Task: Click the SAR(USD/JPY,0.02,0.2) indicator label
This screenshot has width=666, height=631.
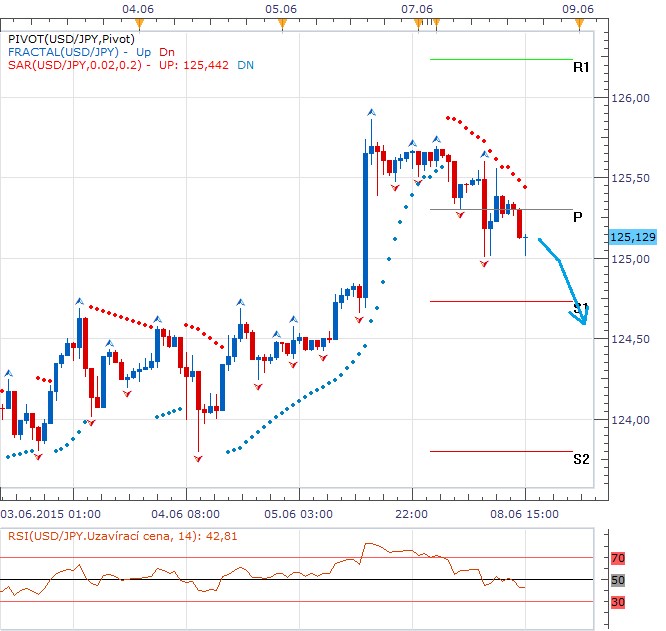Action: [x=74, y=65]
